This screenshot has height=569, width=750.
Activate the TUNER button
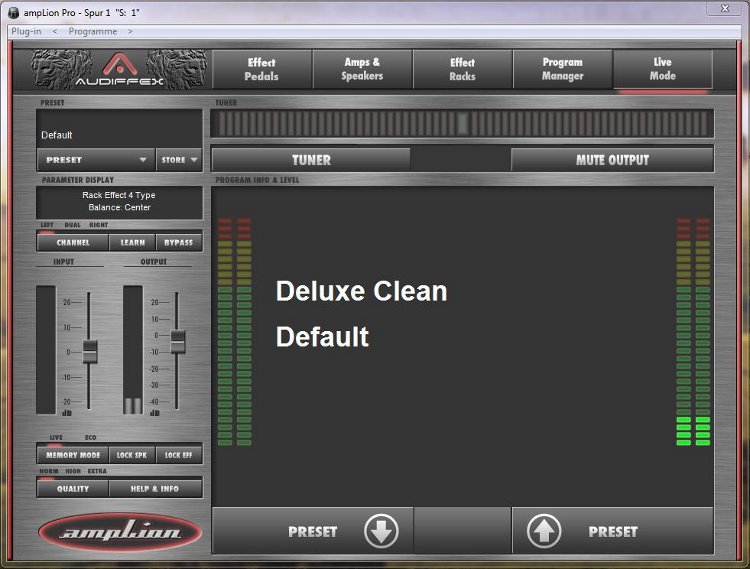click(311, 160)
